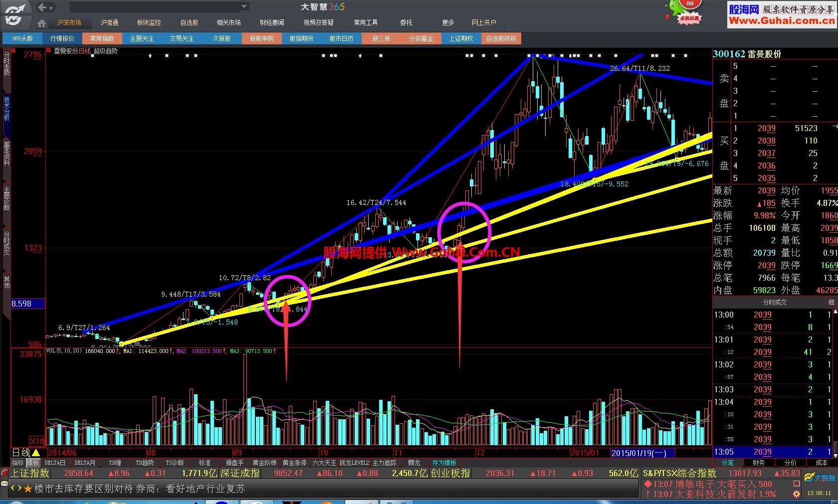Select the 股市日历 toolbar button
The image size is (838, 504).
[342, 38]
